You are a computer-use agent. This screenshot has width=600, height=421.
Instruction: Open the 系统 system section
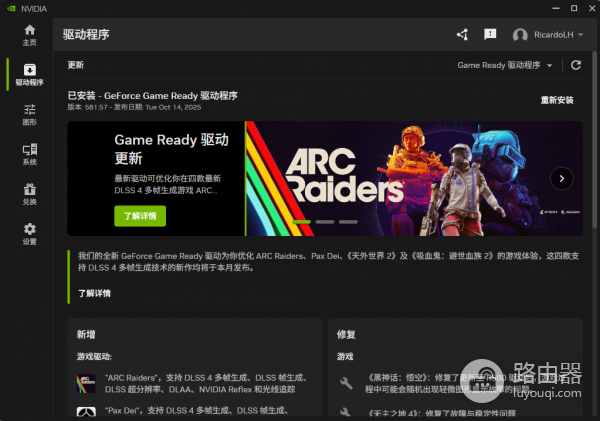coord(29,153)
